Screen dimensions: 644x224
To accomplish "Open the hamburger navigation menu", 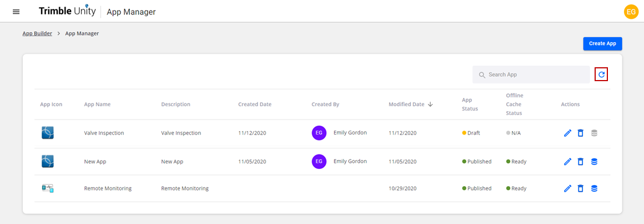I will [x=16, y=12].
